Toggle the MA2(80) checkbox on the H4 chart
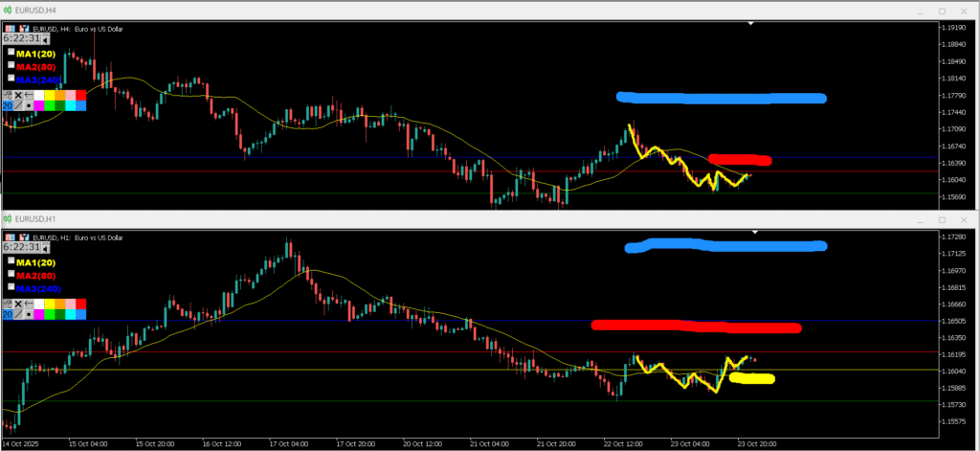Image resolution: width=980 pixels, height=451 pixels. tap(11, 64)
